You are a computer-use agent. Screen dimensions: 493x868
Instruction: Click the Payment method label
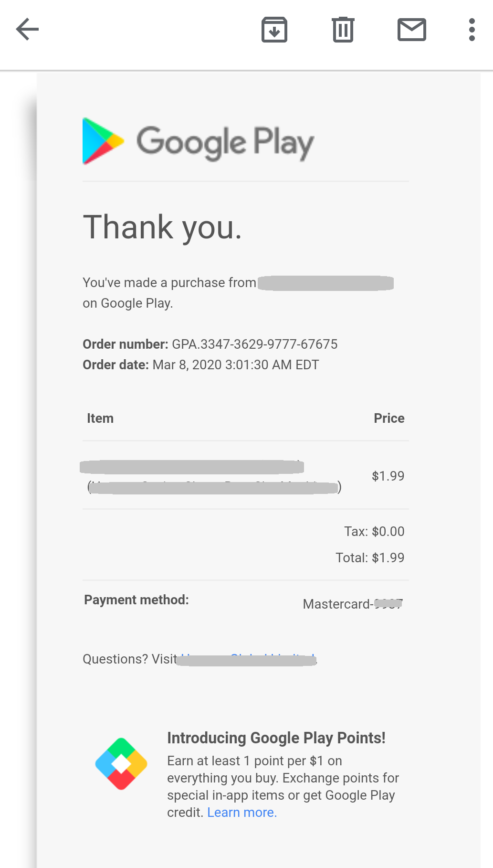(136, 600)
